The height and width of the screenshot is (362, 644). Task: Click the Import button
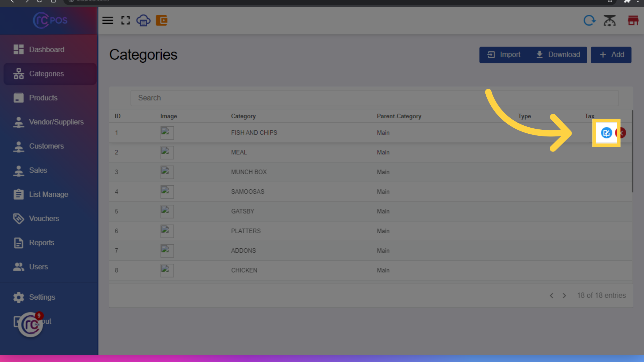point(504,55)
